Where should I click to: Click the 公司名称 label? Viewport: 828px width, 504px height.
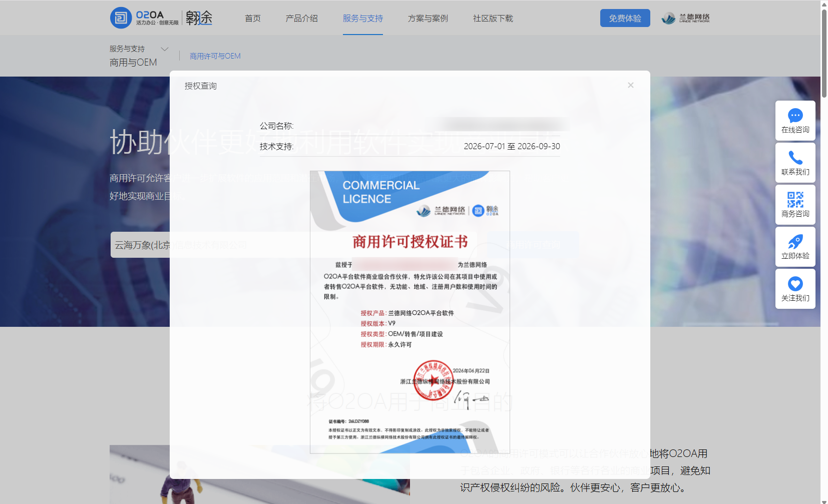pos(277,126)
